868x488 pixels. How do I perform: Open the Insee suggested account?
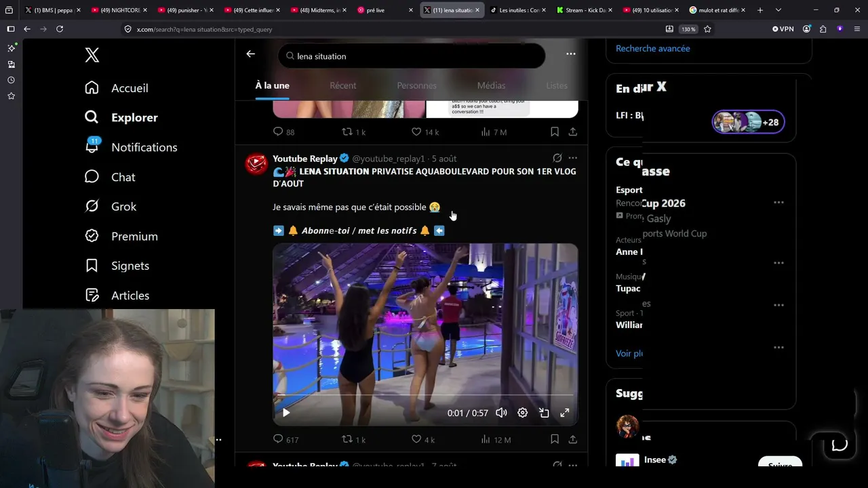[654, 460]
